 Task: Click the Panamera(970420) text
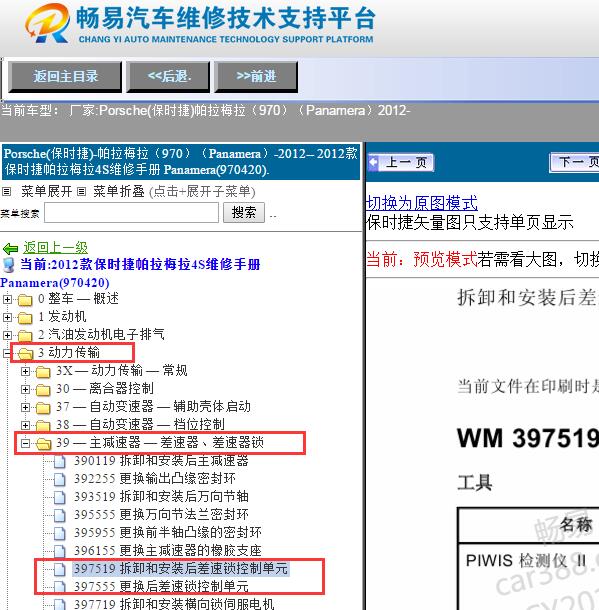pos(55,283)
